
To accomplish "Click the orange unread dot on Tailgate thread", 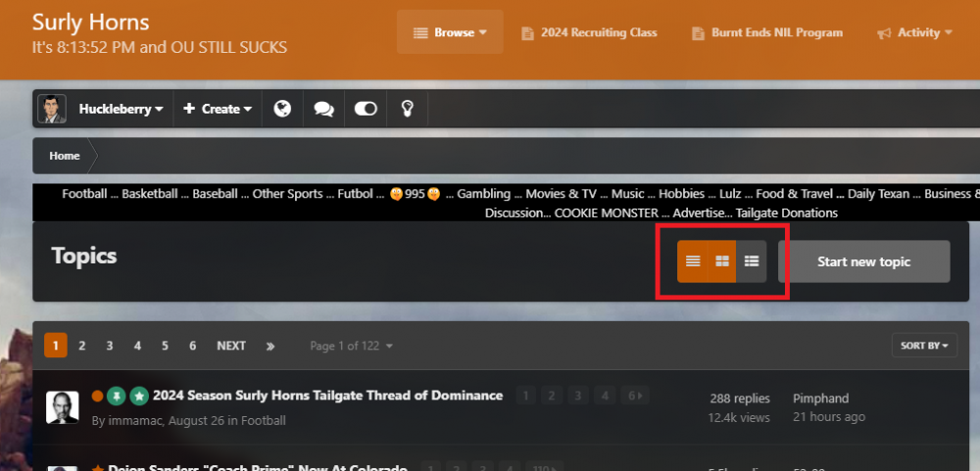I will pyautogui.click(x=97, y=397).
